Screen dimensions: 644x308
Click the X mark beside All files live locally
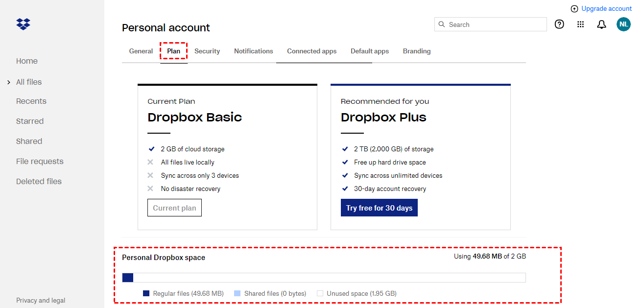(x=151, y=162)
